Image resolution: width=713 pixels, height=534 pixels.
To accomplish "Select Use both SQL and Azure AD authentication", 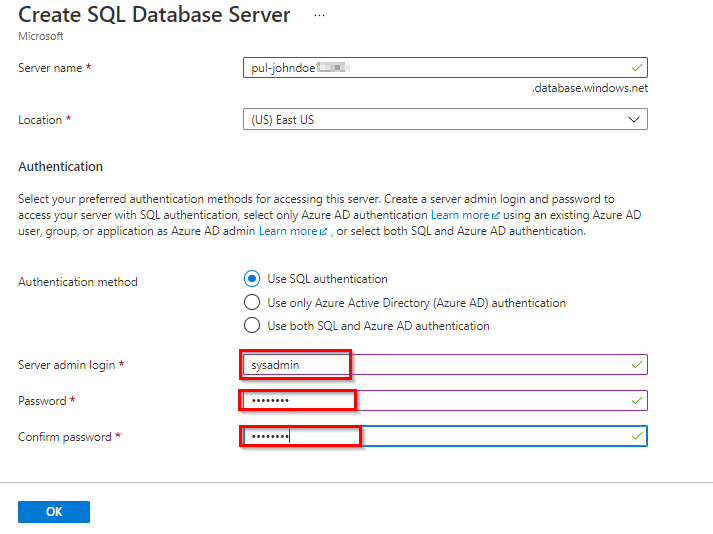I will [x=252, y=326].
